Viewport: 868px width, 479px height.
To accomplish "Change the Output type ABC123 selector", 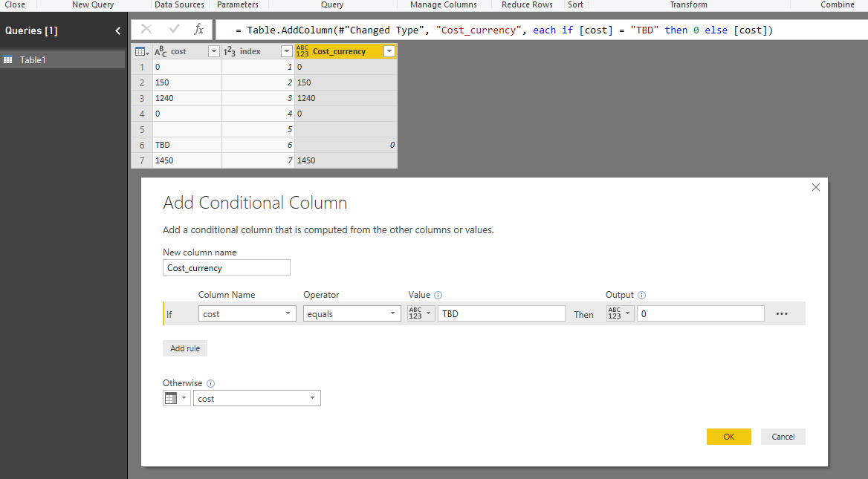I will click(x=620, y=313).
